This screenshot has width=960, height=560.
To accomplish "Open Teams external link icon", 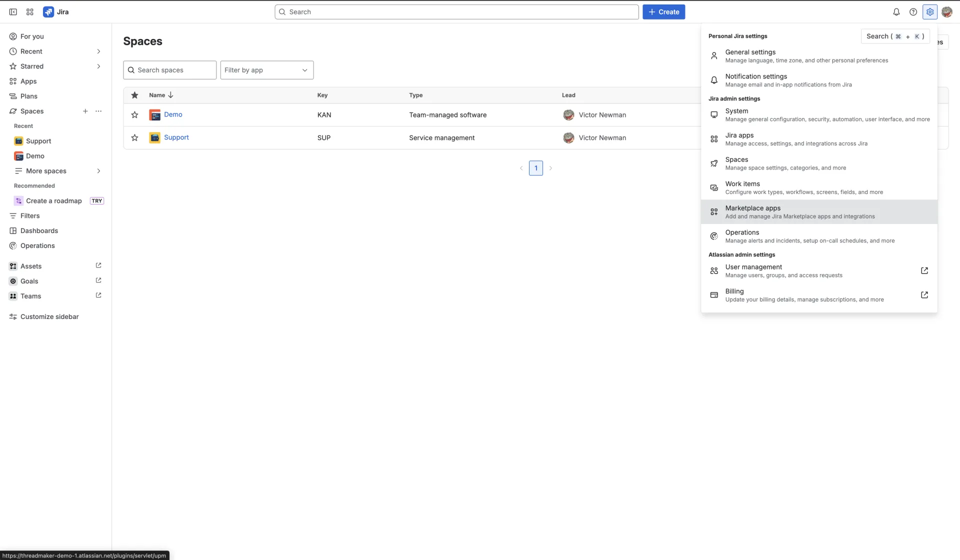I will click(98, 295).
